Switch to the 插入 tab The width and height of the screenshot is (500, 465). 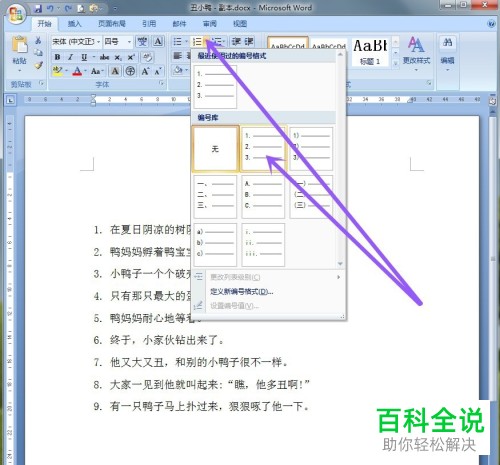tap(74, 24)
